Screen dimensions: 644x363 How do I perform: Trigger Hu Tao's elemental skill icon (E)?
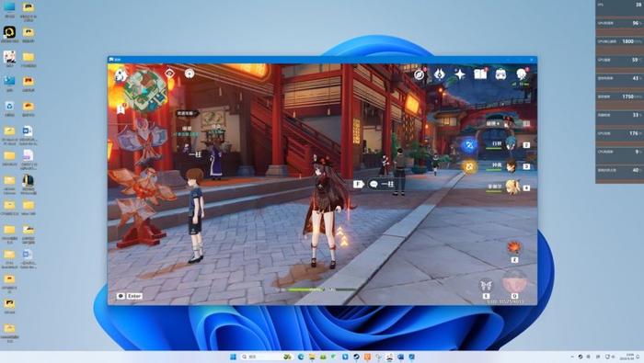click(x=514, y=248)
